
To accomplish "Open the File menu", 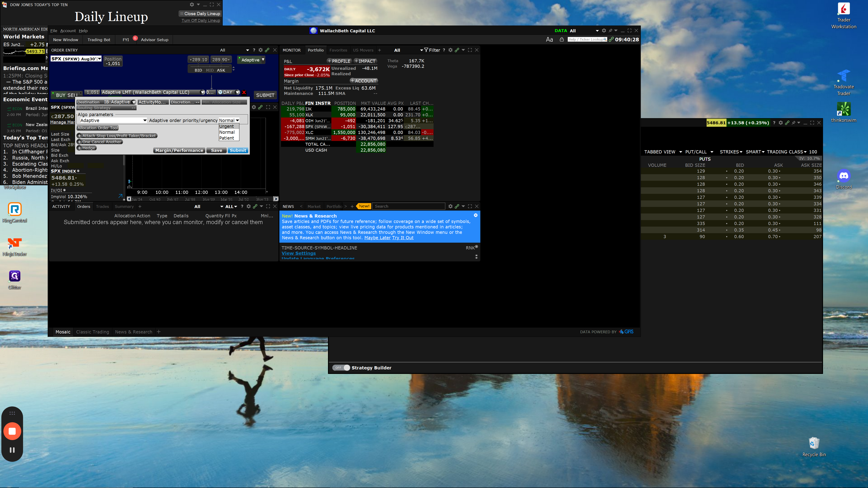I will pyautogui.click(x=54, y=31).
